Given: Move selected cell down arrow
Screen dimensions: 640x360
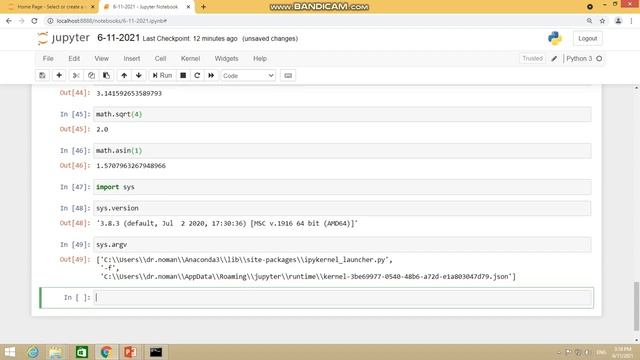Looking at the screenshot, I should point(139,76).
